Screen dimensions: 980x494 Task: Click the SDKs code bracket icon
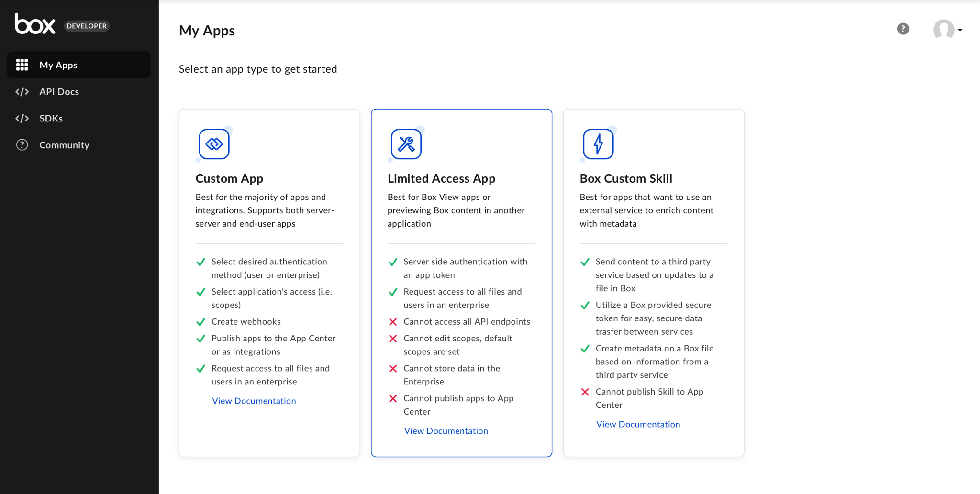tap(22, 118)
